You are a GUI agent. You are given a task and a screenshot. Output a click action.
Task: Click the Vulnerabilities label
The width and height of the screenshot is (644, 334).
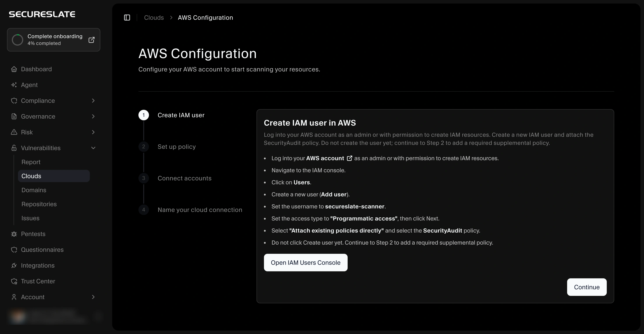(41, 148)
